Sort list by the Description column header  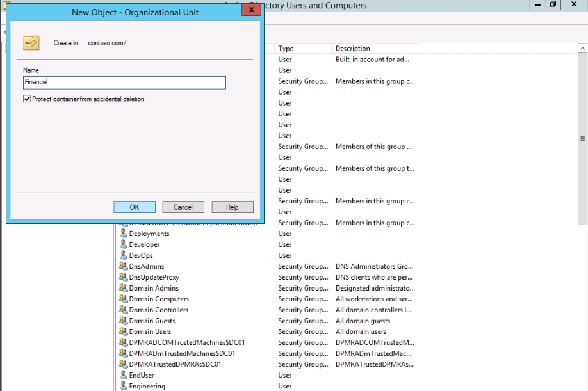point(374,49)
